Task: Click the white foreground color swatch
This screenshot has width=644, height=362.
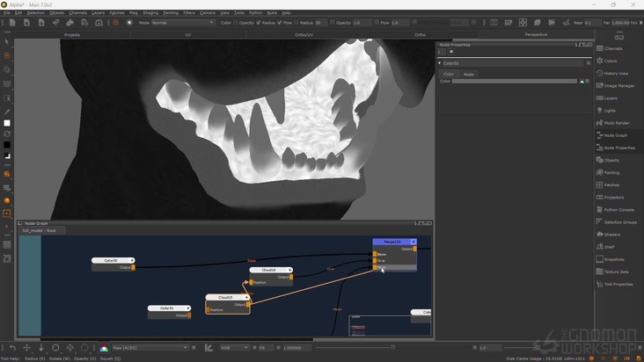Action: coord(7,123)
